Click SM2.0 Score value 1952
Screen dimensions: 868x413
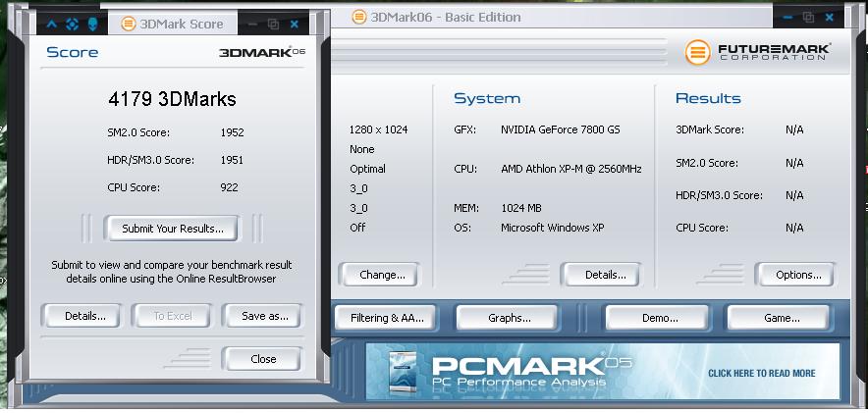click(232, 132)
